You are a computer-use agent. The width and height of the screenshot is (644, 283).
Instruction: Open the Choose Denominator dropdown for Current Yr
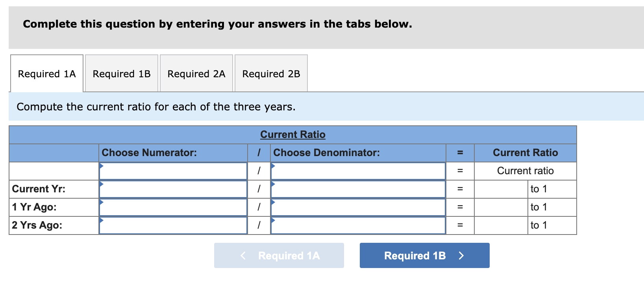pyautogui.click(x=357, y=189)
